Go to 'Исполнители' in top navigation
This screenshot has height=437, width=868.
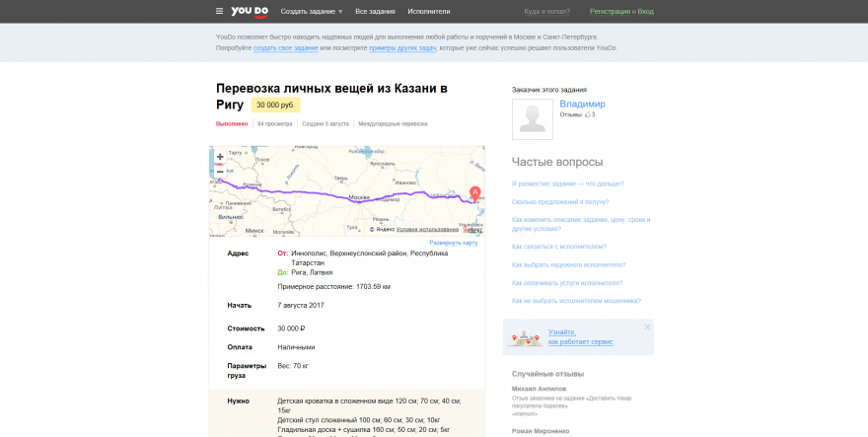[x=429, y=12]
